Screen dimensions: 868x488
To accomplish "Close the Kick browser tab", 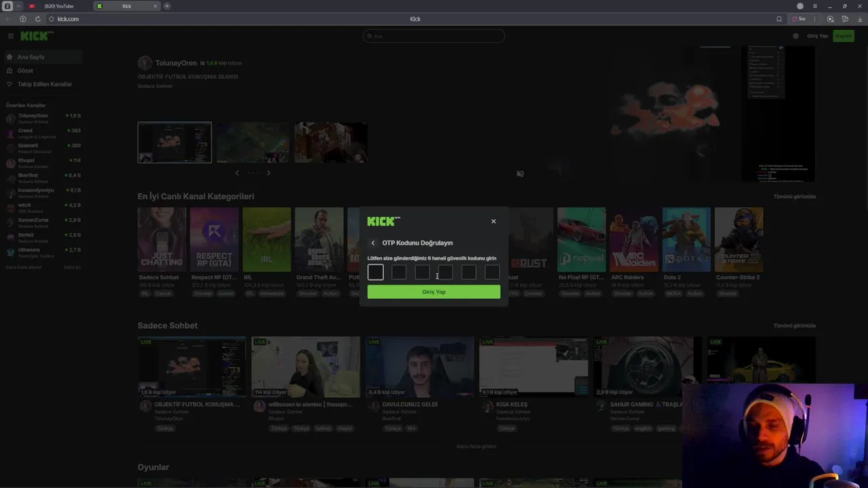I will click(155, 6).
